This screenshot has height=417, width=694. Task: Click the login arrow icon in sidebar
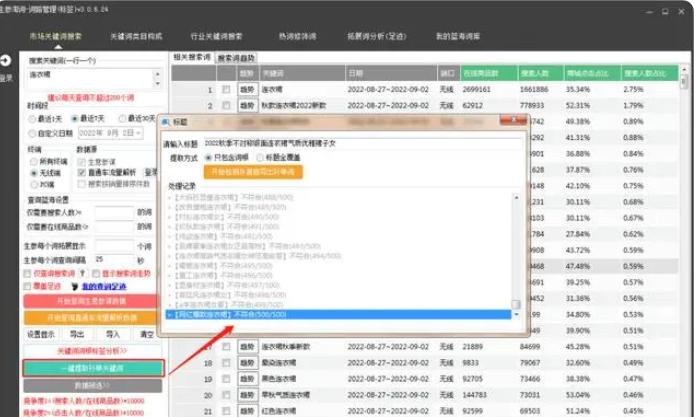[x=5, y=60]
